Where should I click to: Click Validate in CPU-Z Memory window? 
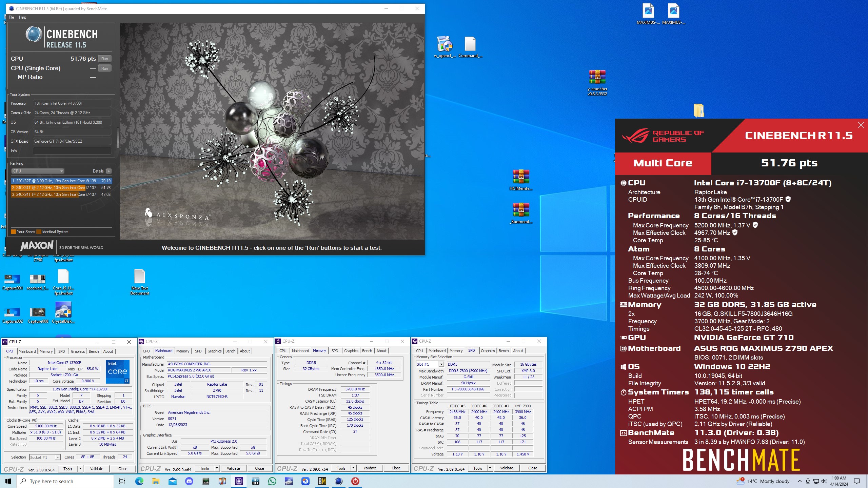[370, 468]
